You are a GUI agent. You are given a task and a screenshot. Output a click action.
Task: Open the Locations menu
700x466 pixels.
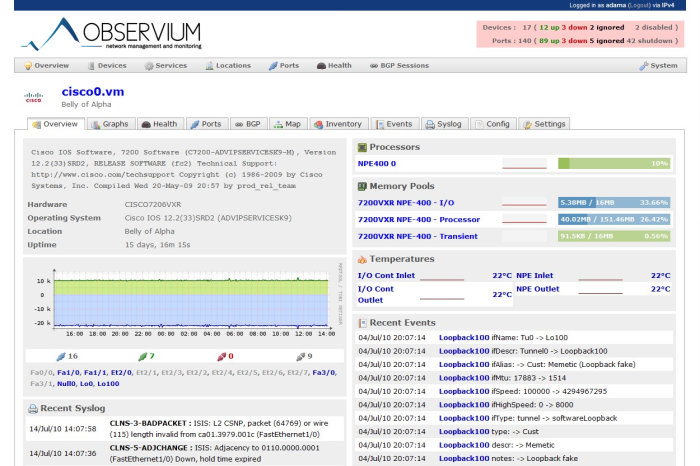[228, 66]
